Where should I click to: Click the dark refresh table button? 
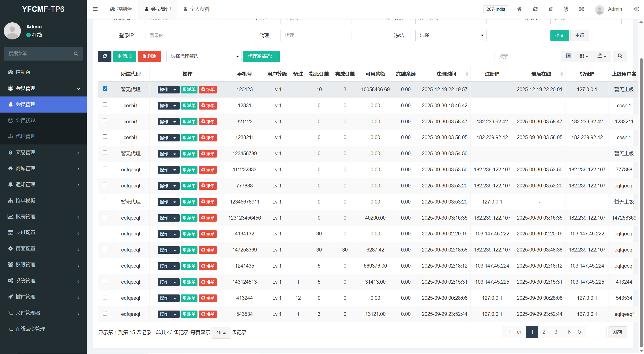point(105,56)
